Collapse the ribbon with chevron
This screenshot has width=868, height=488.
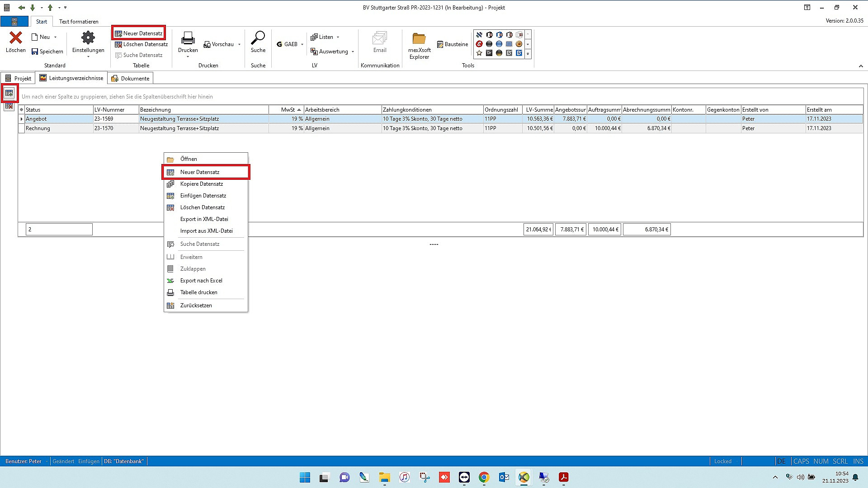[861, 66]
